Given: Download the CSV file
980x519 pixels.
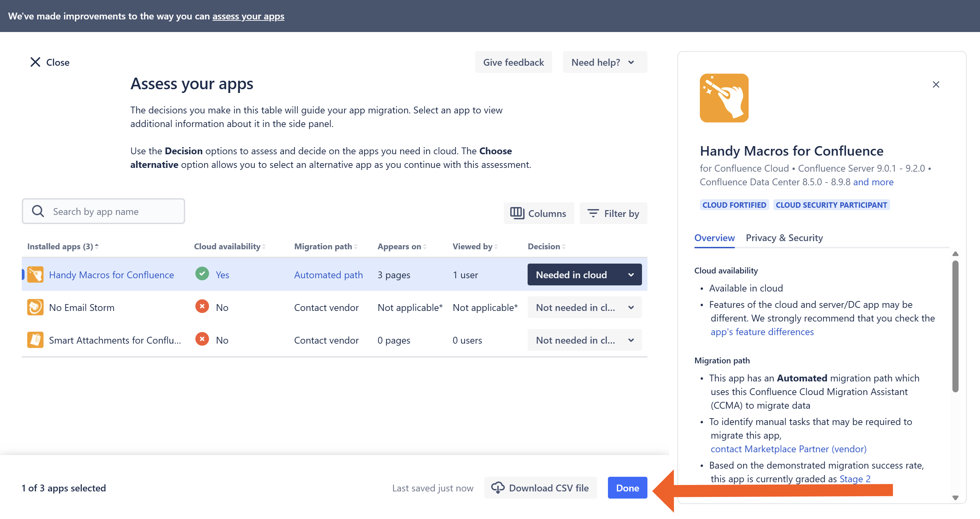Looking at the screenshot, I should (540, 488).
